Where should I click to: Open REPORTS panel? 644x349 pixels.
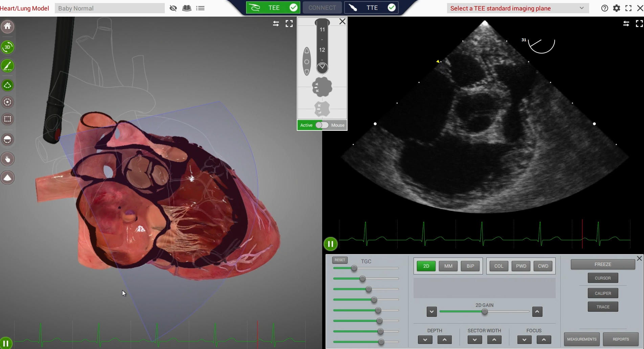pyautogui.click(x=621, y=339)
